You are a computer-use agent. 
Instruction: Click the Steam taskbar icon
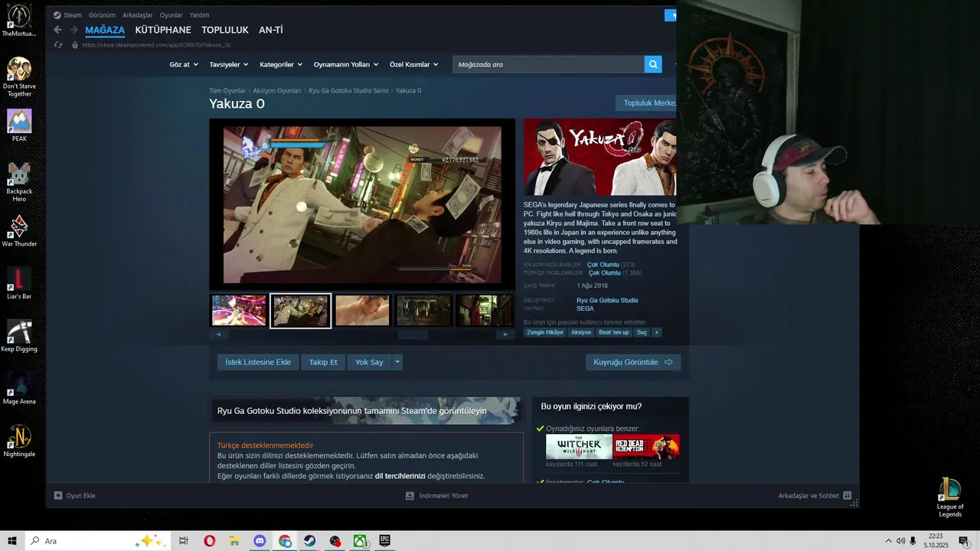point(309,541)
